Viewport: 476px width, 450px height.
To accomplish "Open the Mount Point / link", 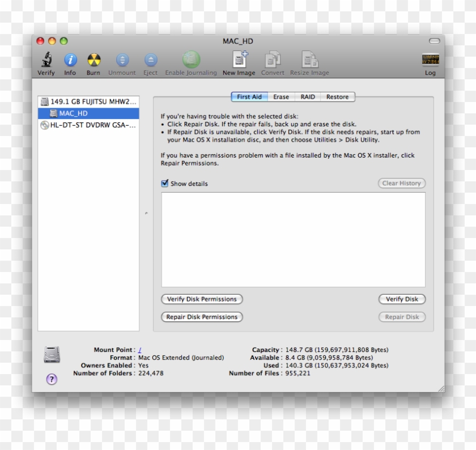I will 139,350.
